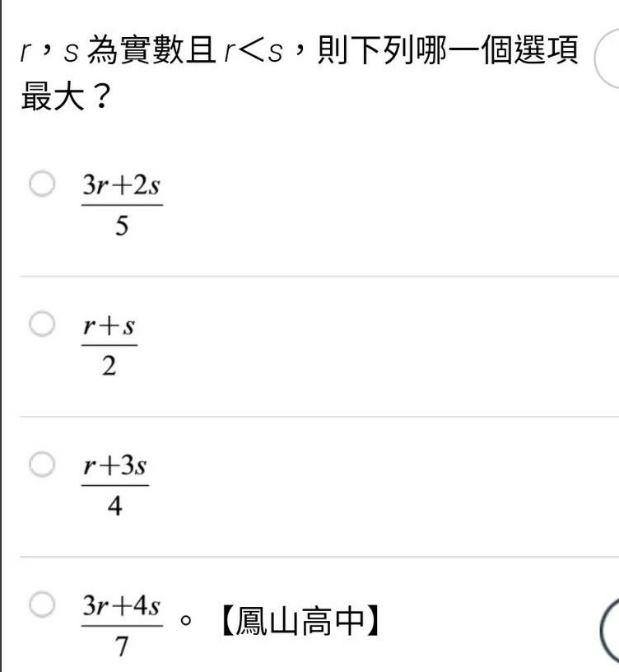Click the fraction formula r+s over 2
Viewport: 619px width, 672px height.
coord(109,345)
